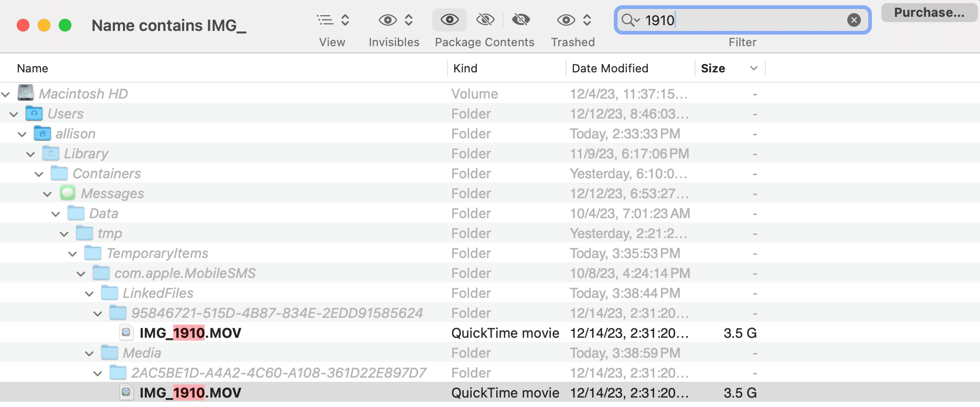Image resolution: width=980 pixels, height=407 pixels.
Task: Select the Messages app folder icon
Action: [68, 193]
